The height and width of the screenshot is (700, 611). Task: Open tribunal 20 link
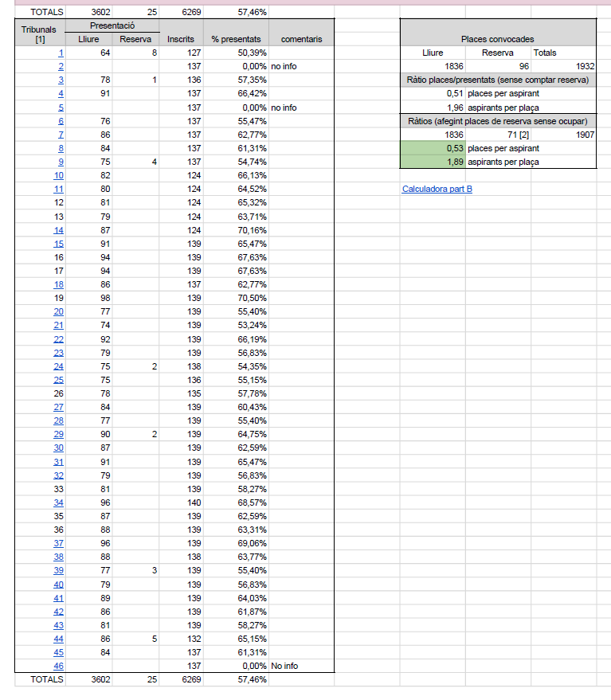pos(58,311)
